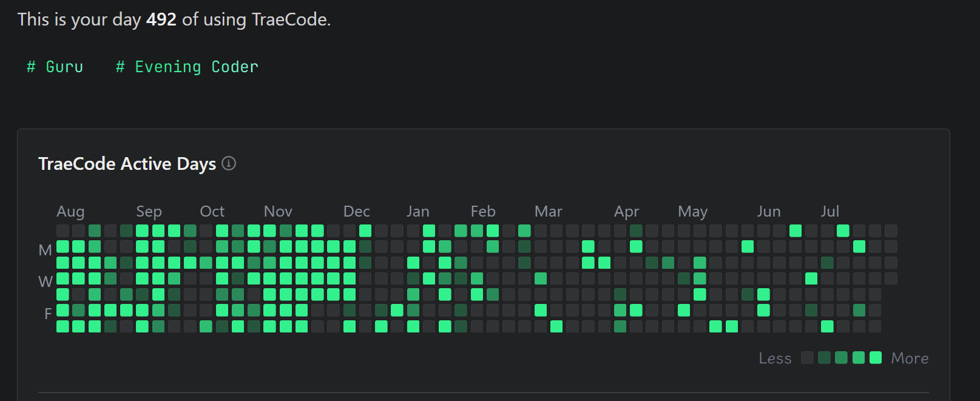The width and height of the screenshot is (980, 401).
Task: Click the Less legend label
Action: [x=775, y=359]
